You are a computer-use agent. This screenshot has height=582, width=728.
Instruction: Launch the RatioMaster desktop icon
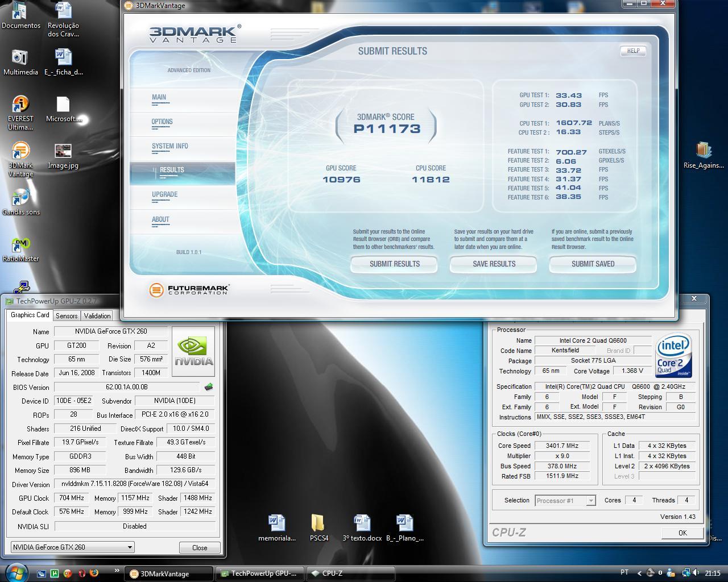coord(20,249)
